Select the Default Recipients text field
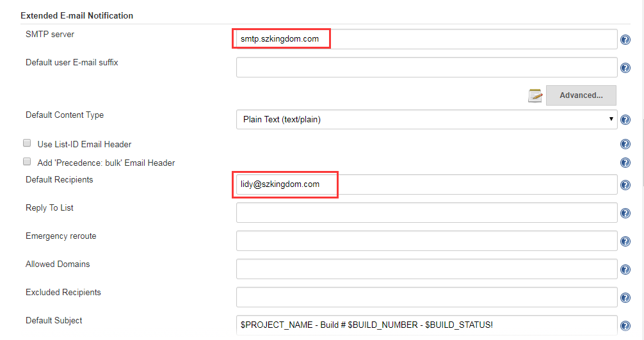The height and width of the screenshot is (340, 644). (427, 184)
